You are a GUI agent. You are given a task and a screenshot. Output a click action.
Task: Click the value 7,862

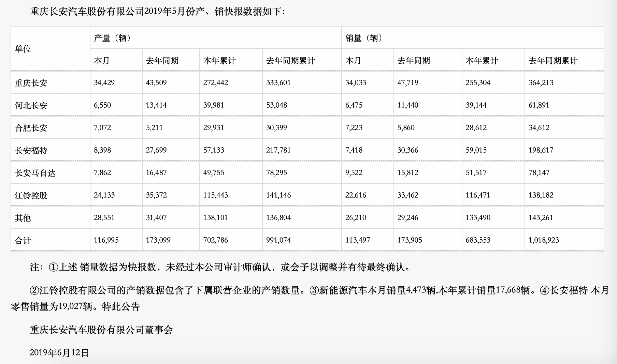(x=102, y=172)
